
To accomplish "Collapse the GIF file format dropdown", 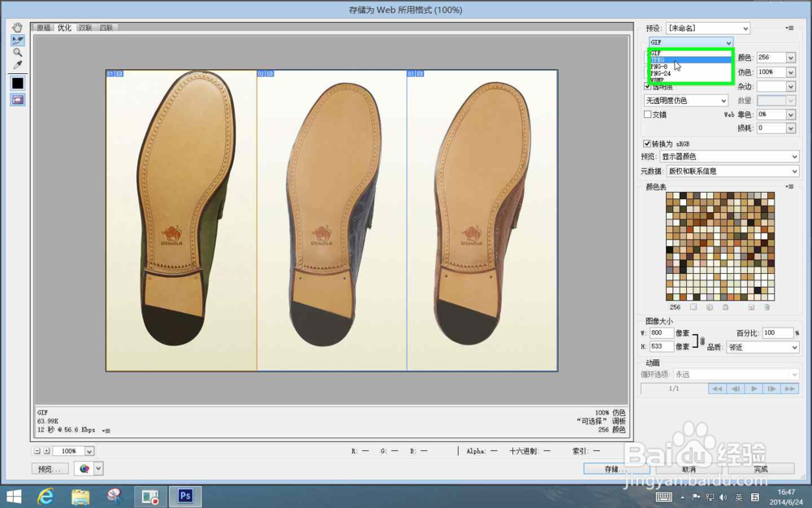I will click(691, 42).
